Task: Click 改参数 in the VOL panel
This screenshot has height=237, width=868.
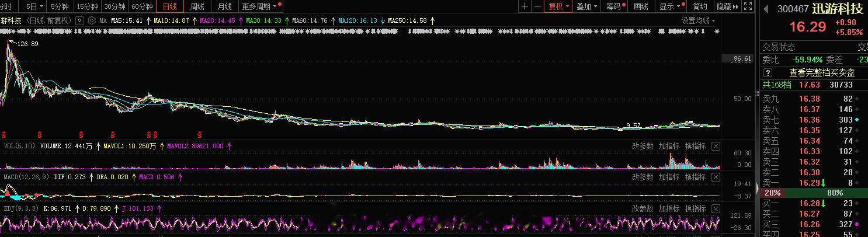Action: [643, 146]
